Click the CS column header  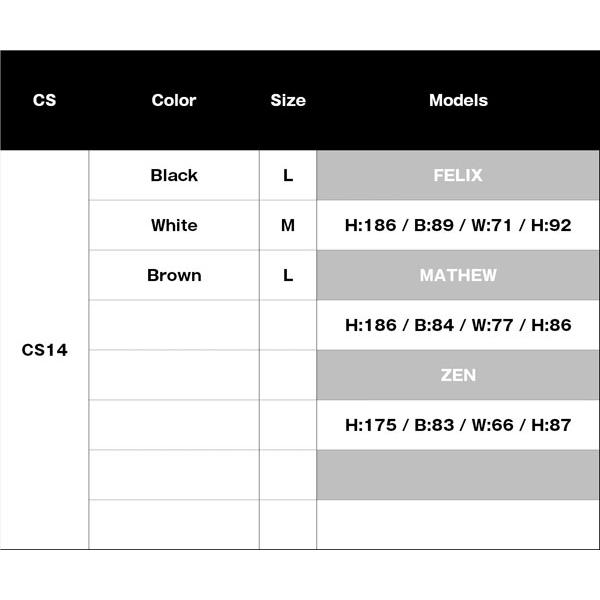point(44,100)
